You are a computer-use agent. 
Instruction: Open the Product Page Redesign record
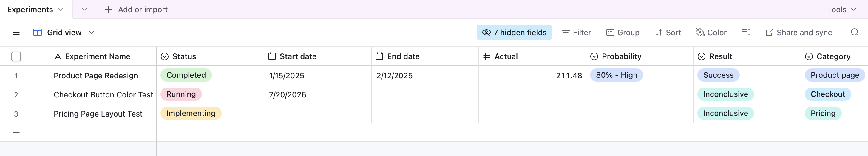[96, 76]
